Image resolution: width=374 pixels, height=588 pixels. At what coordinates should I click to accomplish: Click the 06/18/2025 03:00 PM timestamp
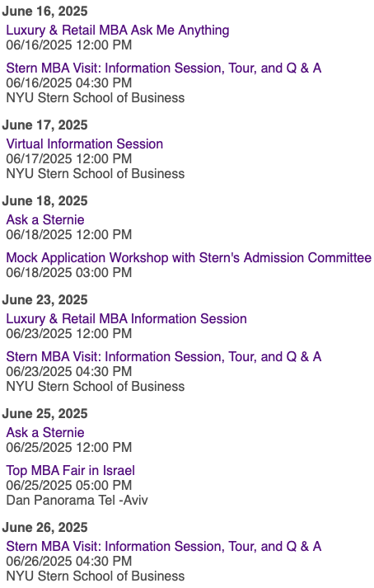[69, 272]
